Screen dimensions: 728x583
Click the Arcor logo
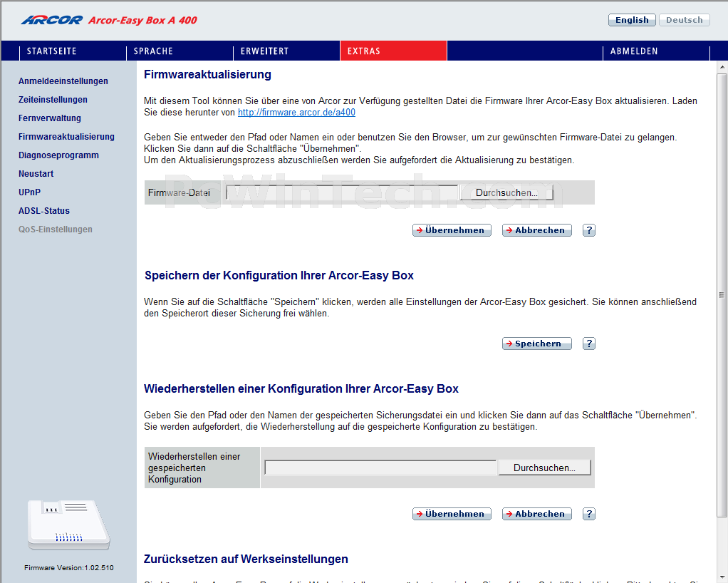(x=51, y=20)
